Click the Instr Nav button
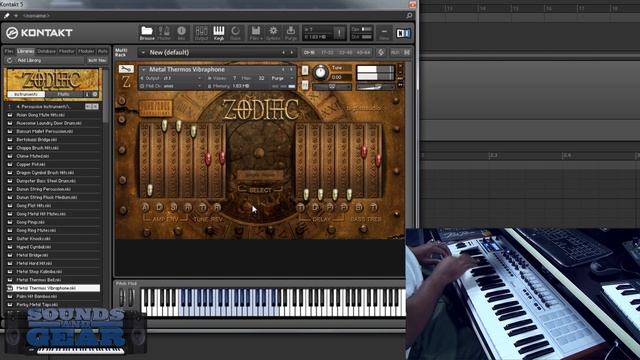Screen dimensions: 640x360 point(97,60)
